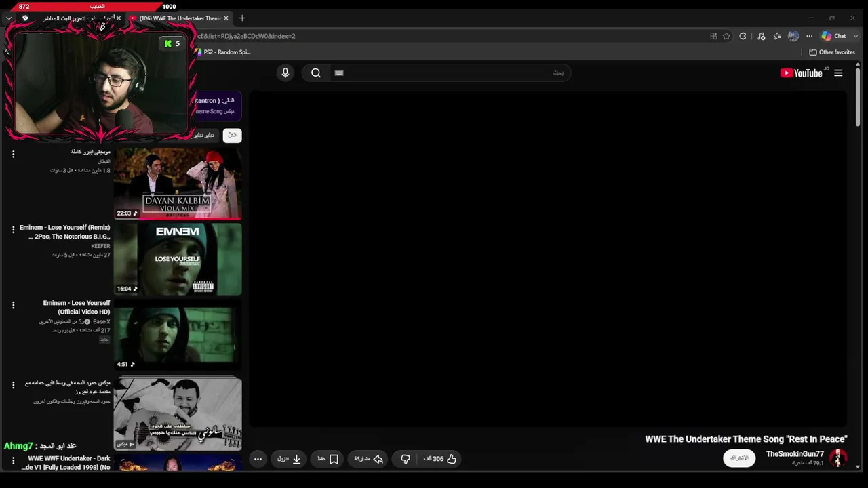Click the split screen icon in address bar

pyautogui.click(x=713, y=36)
